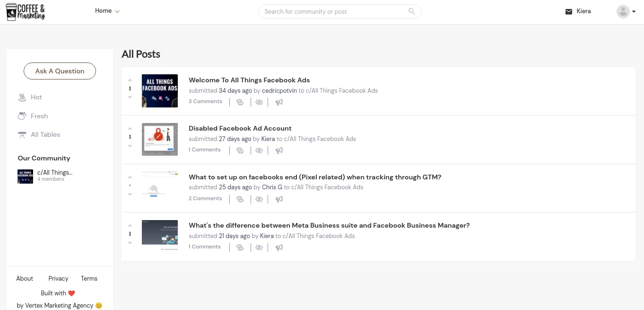This screenshot has width=644, height=310.
Task: Open 3 Comments on the Welcome post
Action: click(x=205, y=101)
